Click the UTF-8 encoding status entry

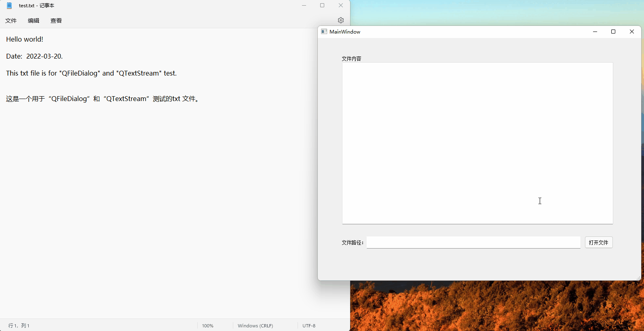(309, 326)
